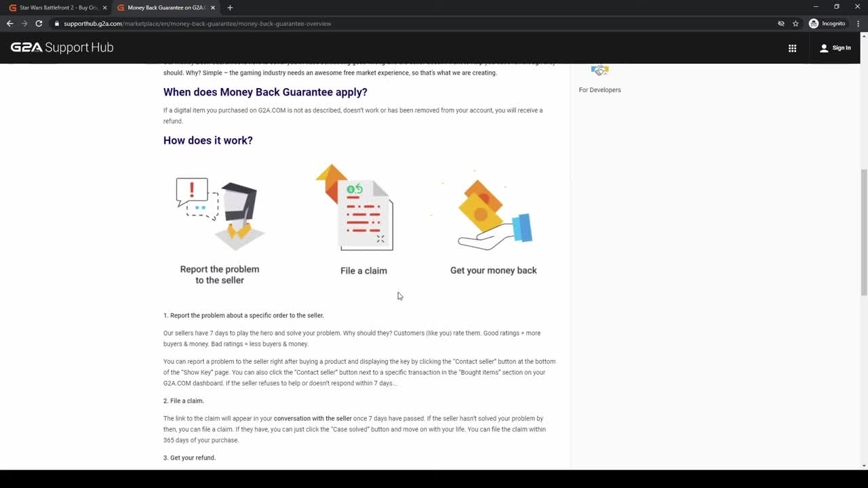Click third-party cookie blocked eye icon

tap(781, 24)
